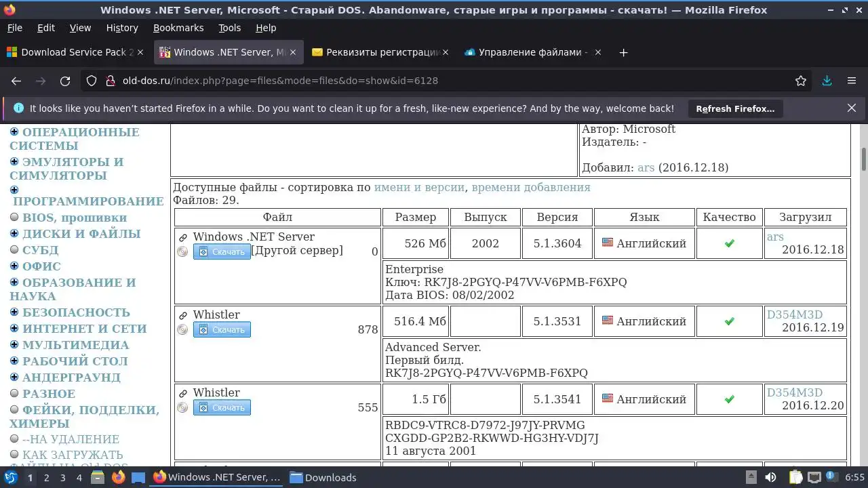Click the tracking protection shield icon

[x=92, y=81]
